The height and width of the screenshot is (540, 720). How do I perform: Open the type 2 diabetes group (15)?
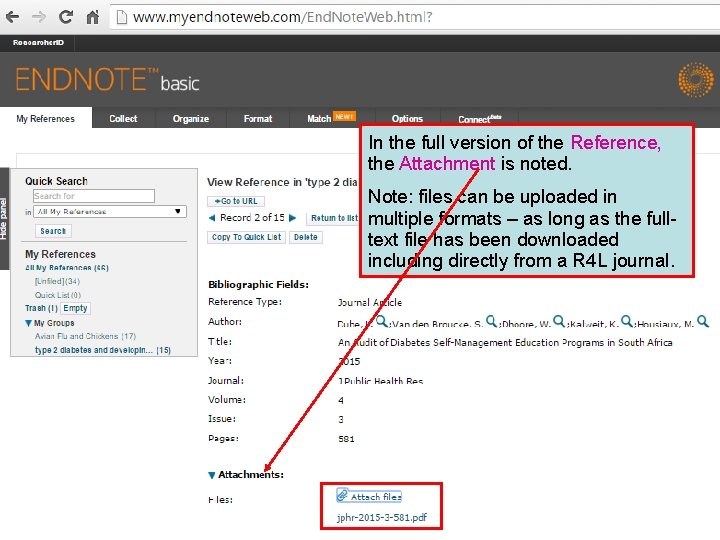tap(103, 350)
